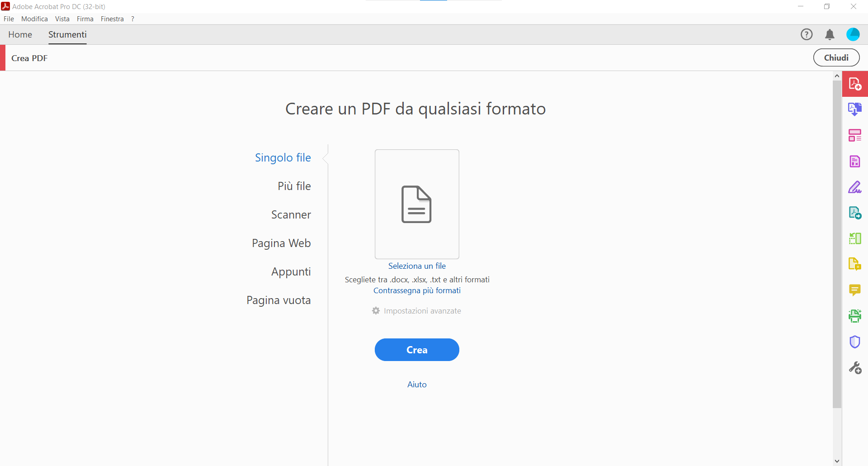Switch to the Home tab

click(x=20, y=34)
